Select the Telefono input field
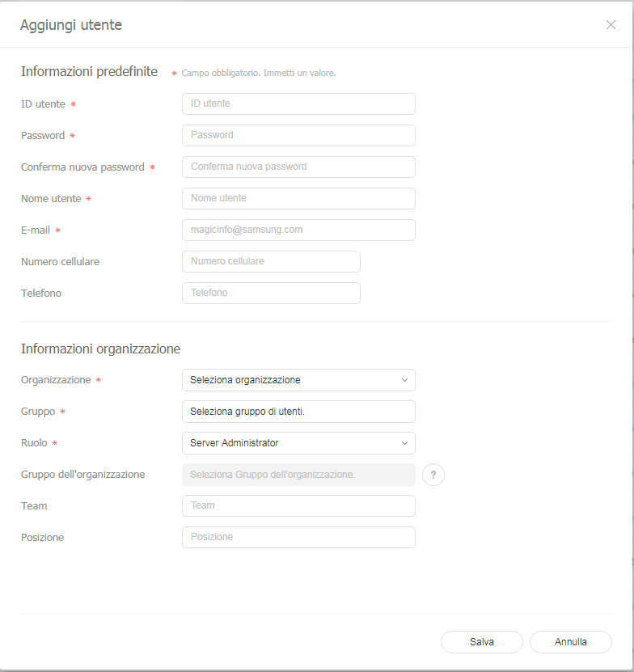The width and height of the screenshot is (634, 672). (x=271, y=293)
